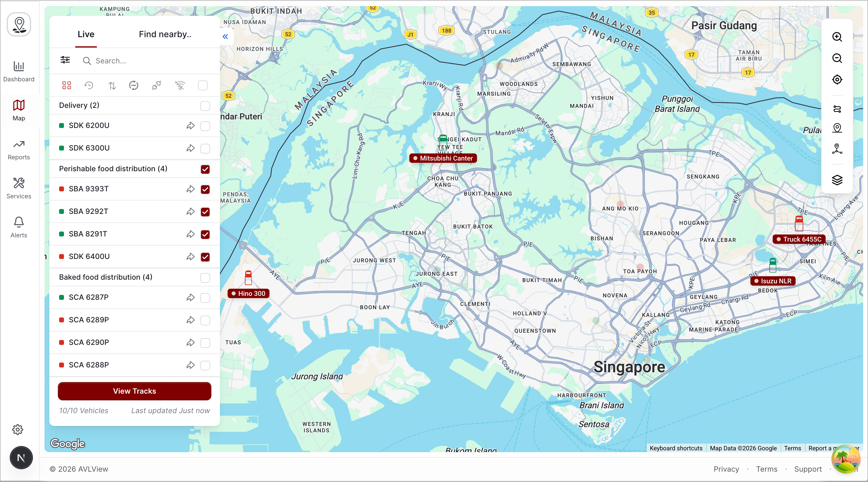The image size is (868, 482).
Task: Open Alerts from the left sidebar
Action: coord(19,226)
